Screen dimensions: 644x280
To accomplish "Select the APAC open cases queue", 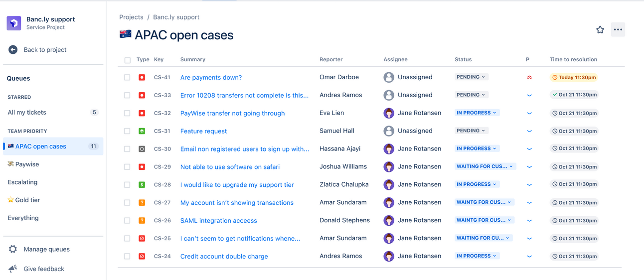I will coord(53,146).
